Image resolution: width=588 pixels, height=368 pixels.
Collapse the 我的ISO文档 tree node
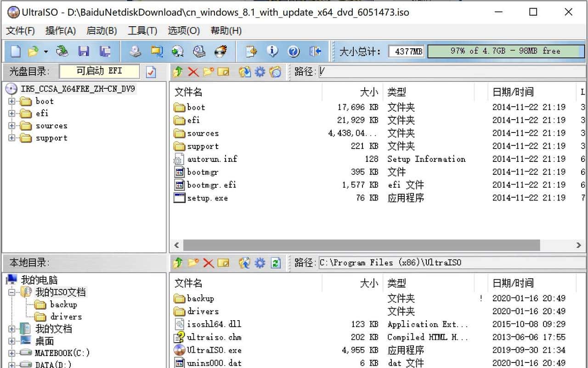click(x=12, y=292)
